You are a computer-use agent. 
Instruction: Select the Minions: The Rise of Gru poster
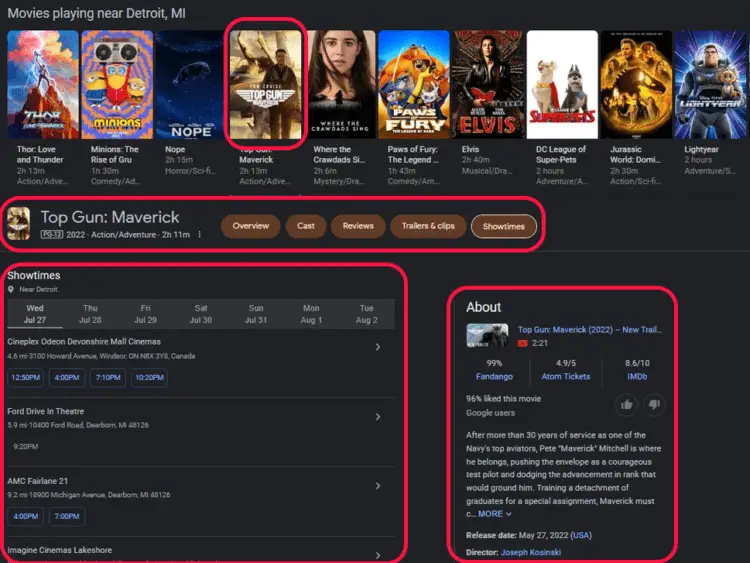tap(117, 85)
